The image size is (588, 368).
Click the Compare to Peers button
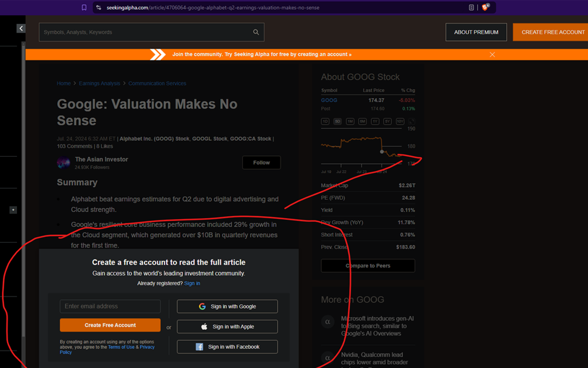[x=367, y=265]
